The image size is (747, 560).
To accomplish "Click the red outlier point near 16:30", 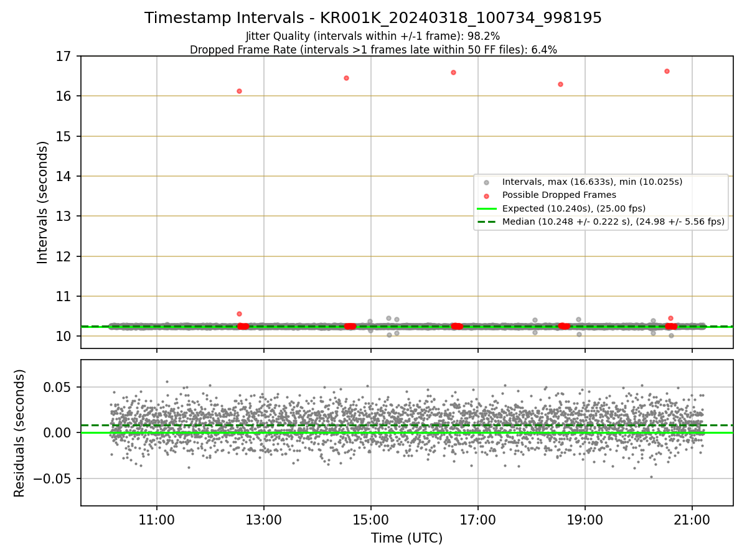I will [x=453, y=72].
